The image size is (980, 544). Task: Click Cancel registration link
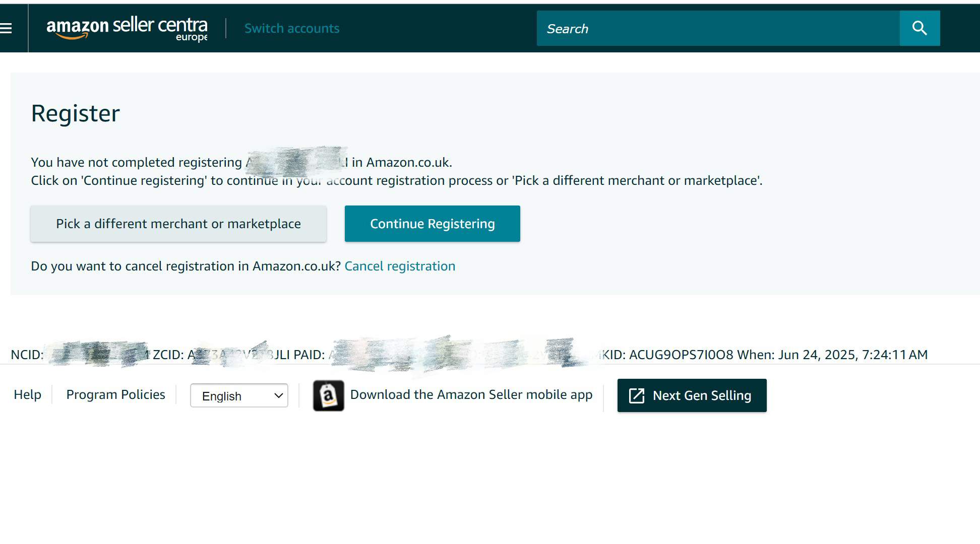coord(400,266)
